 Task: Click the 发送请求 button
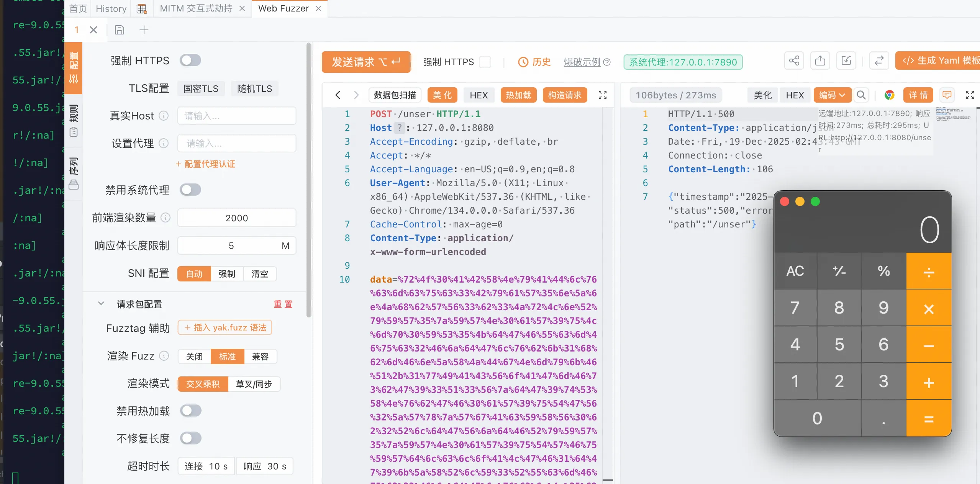click(x=366, y=62)
